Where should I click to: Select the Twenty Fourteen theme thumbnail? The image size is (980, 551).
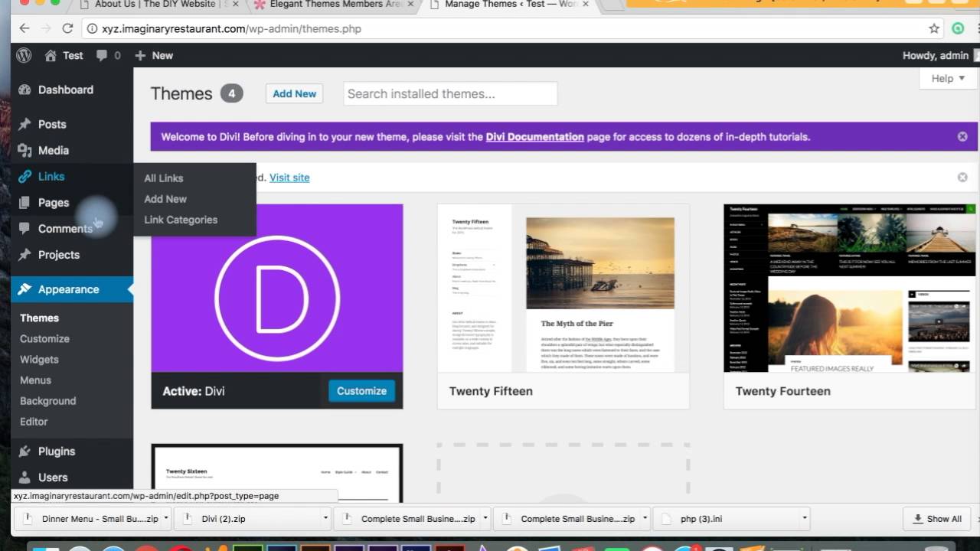[x=849, y=288]
